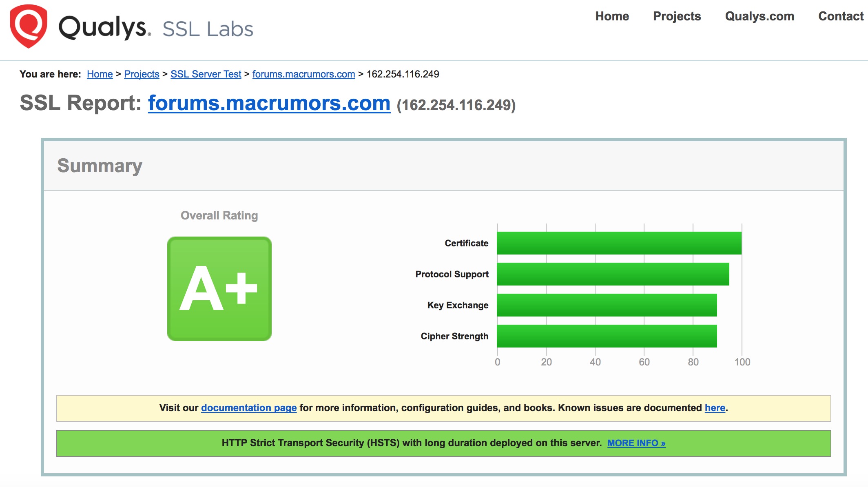This screenshot has width=868, height=487.
Task: Click the Projects breadcrumb link
Action: [142, 74]
